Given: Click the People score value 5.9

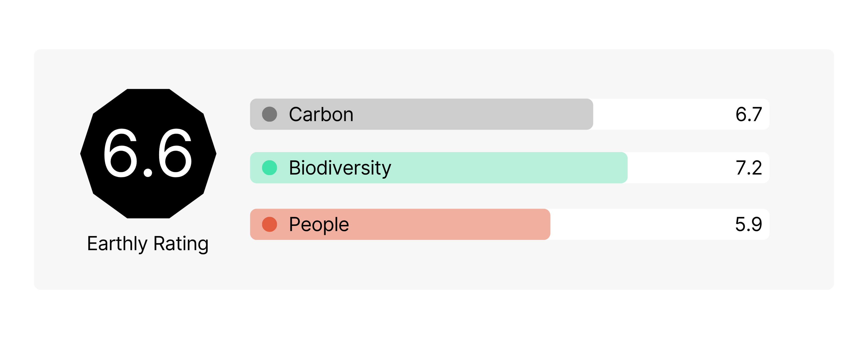Looking at the screenshot, I should click(748, 224).
